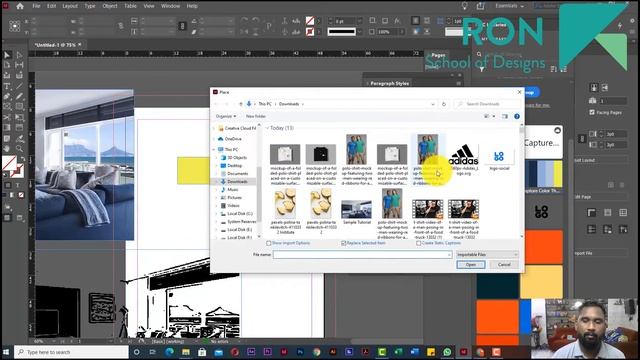Select the Page tool
Viewport: 640px width, 360px height.
click(7, 65)
